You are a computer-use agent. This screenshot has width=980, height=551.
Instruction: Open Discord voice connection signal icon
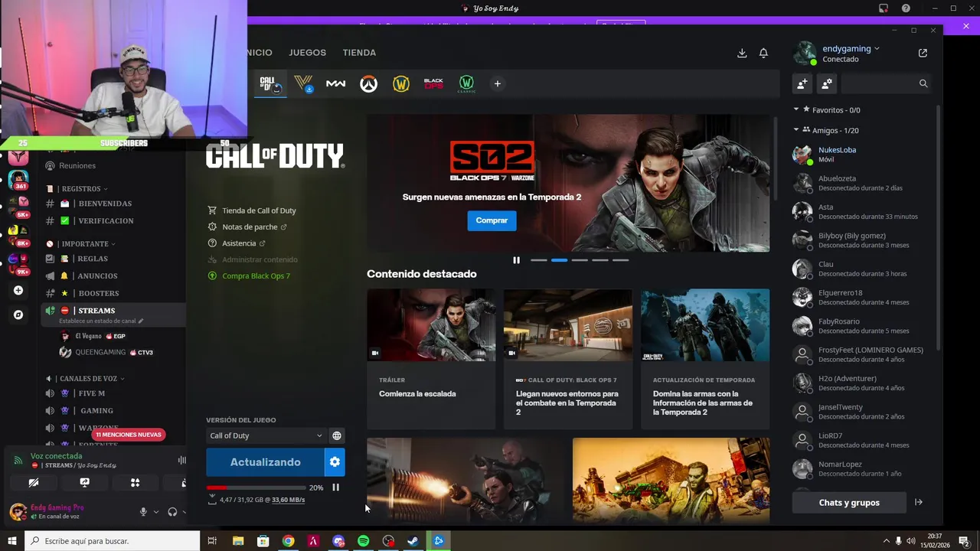point(18,460)
